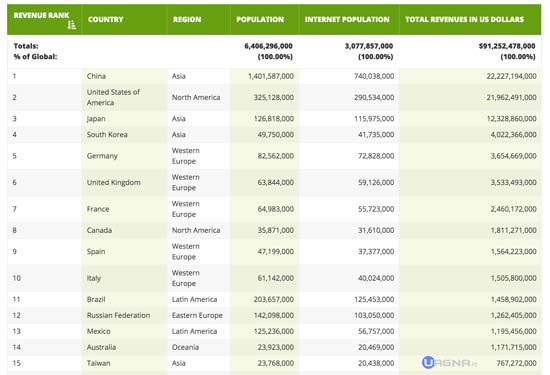Click Japan's revenue 12,328,860,000

tap(511, 119)
